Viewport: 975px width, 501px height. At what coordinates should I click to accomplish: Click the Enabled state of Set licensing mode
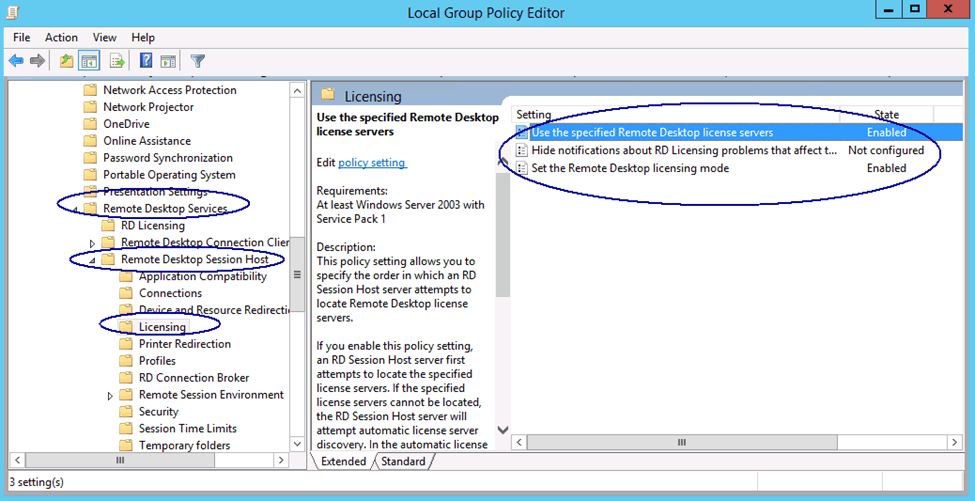[887, 168]
